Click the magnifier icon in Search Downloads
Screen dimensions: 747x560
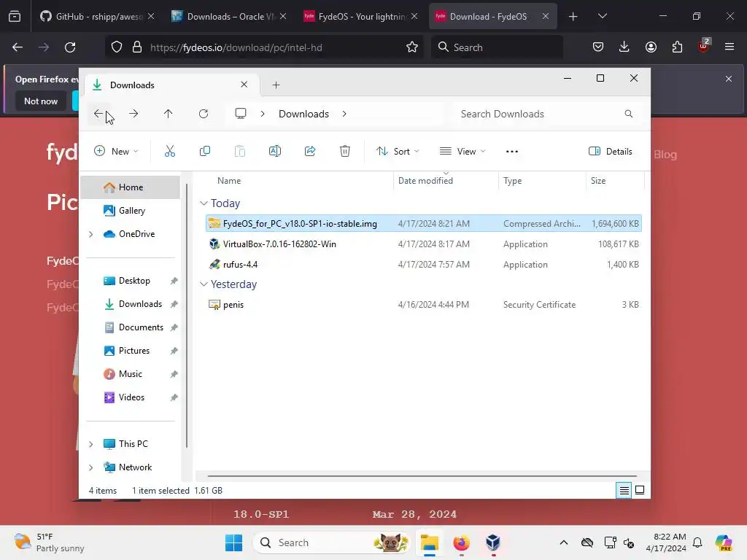(629, 114)
